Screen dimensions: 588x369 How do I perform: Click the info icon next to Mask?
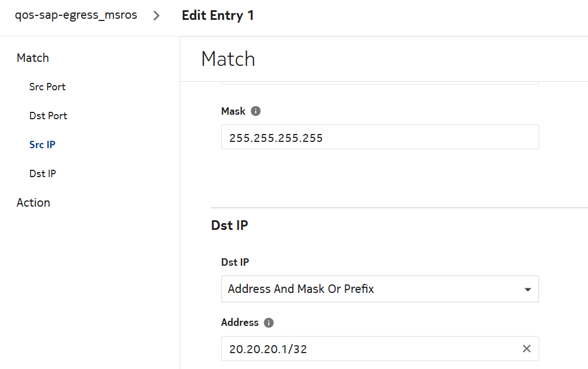256,111
